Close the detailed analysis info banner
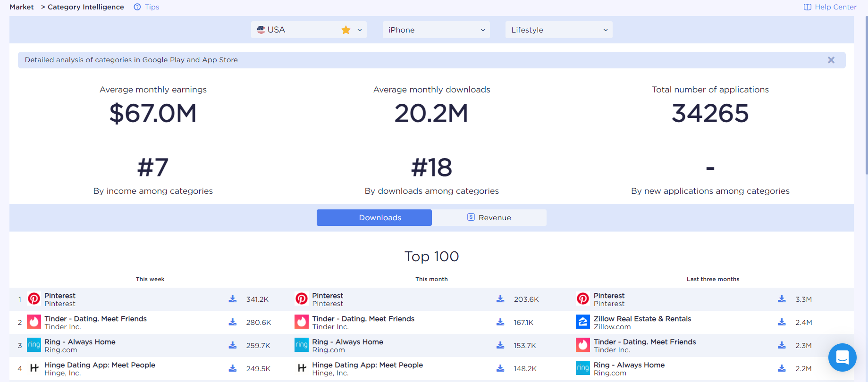Image resolution: width=868 pixels, height=382 pixels. [x=831, y=60]
